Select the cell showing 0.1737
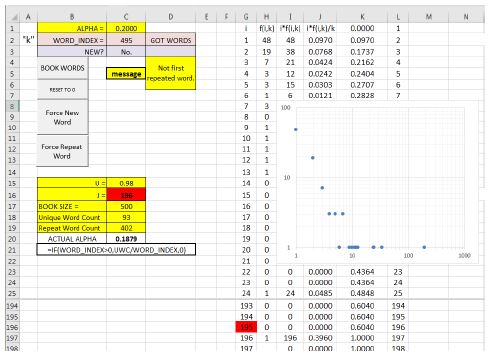This screenshot has width=493, height=361. coord(362,52)
